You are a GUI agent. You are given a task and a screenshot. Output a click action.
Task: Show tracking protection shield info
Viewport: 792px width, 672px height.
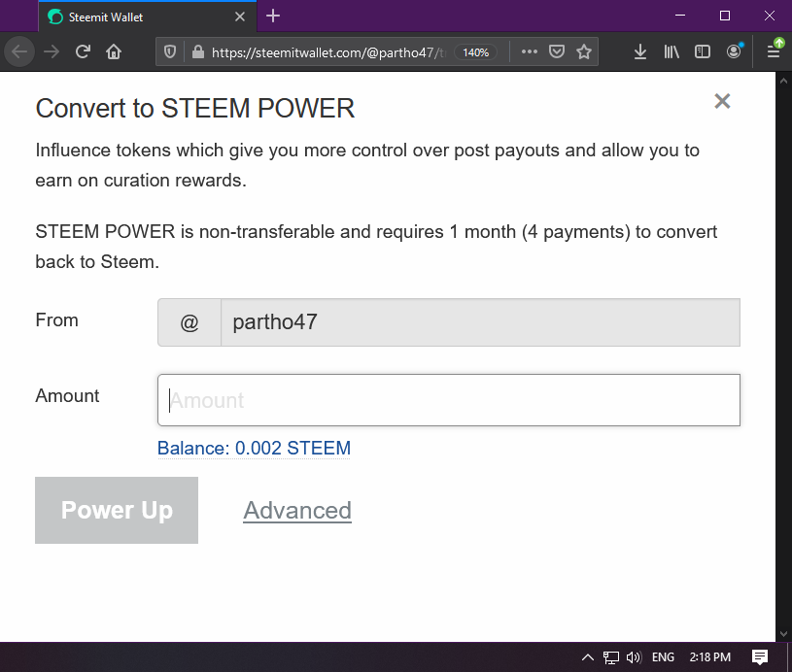[170, 51]
